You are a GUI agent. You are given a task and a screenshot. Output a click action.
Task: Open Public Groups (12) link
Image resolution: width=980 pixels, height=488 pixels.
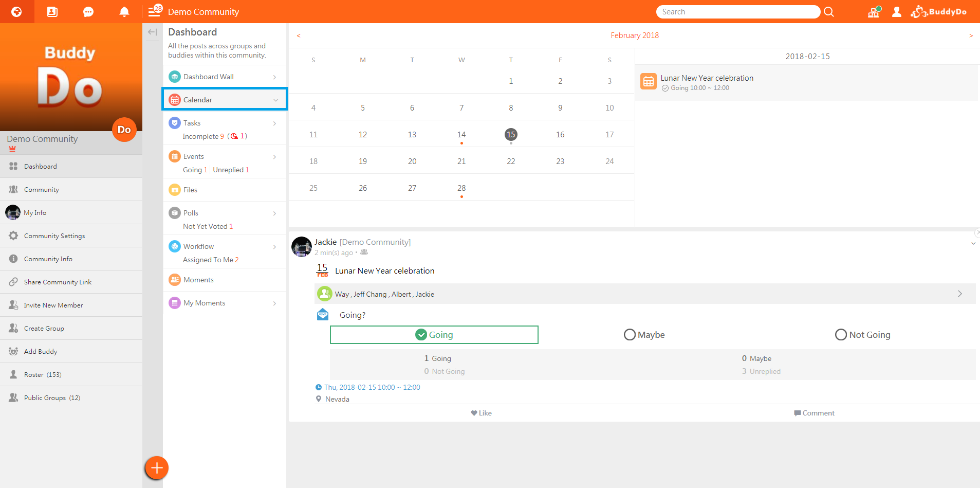[x=71, y=397]
